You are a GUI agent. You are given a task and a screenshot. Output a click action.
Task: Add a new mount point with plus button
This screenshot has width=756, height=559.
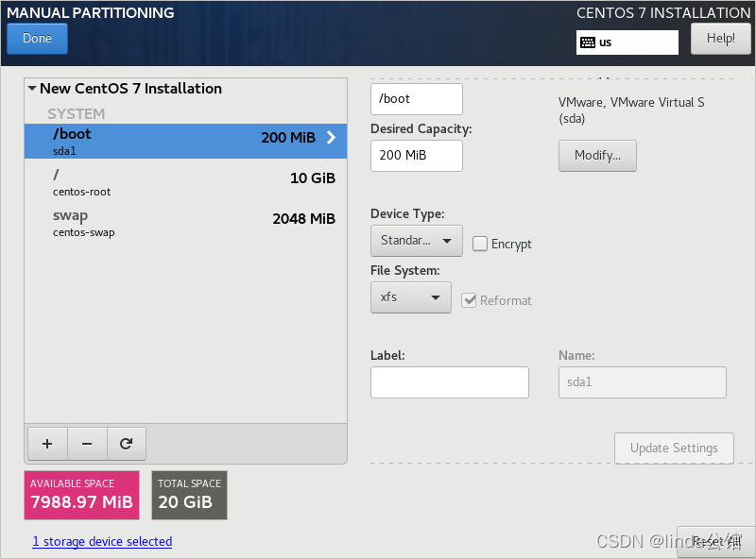(47, 444)
